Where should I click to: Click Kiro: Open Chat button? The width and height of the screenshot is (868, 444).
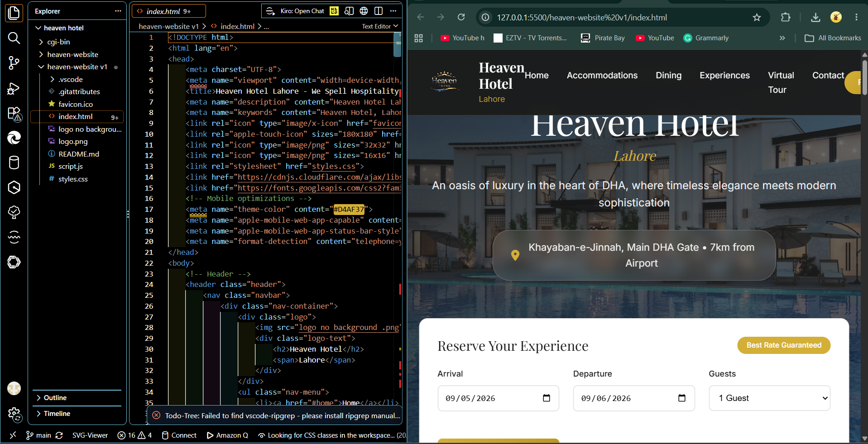click(295, 11)
